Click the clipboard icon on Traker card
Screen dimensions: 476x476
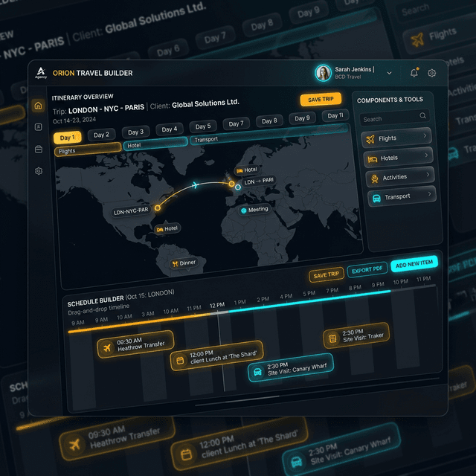[332, 338]
